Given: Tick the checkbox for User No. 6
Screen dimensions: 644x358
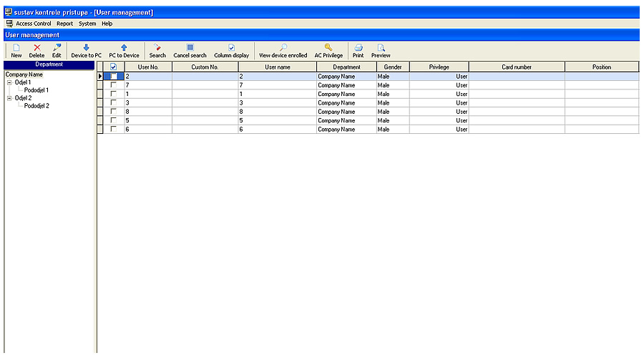Looking at the screenshot, I should pos(113,129).
